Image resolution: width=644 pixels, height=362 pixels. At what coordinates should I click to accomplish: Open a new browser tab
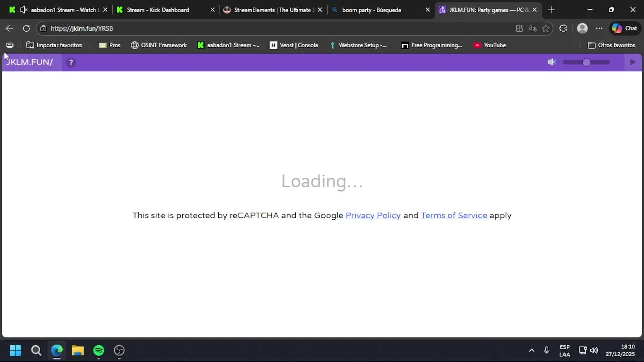coord(551,10)
